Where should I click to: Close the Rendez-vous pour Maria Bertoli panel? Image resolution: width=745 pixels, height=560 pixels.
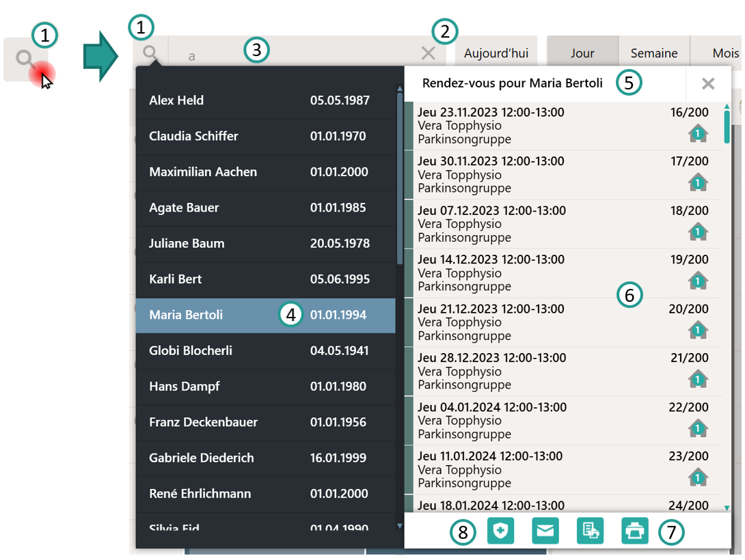[708, 84]
